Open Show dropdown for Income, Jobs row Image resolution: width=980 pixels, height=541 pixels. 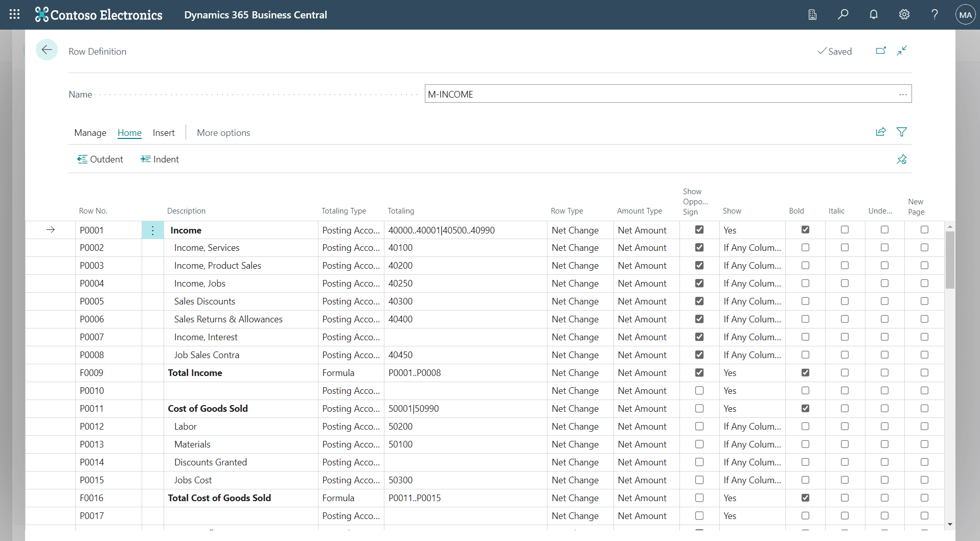pyautogui.click(x=752, y=284)
